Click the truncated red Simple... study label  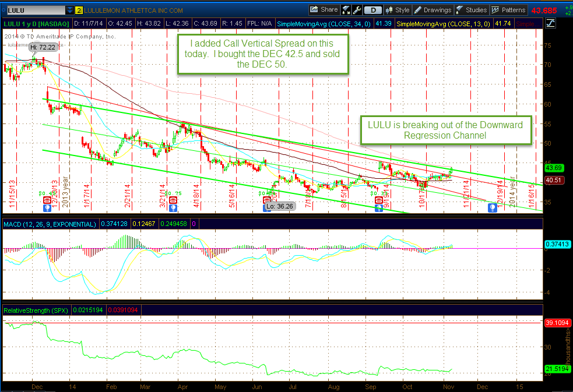tap(527, 24)
